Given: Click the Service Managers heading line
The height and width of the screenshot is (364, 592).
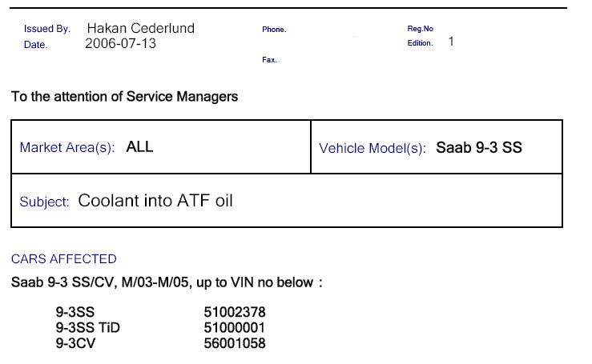Looking at the screenshot, I should click(x=125, y=97).
